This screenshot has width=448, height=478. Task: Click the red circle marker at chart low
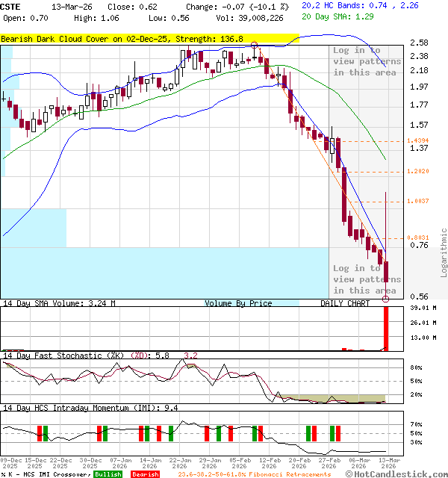pos(386,299)
